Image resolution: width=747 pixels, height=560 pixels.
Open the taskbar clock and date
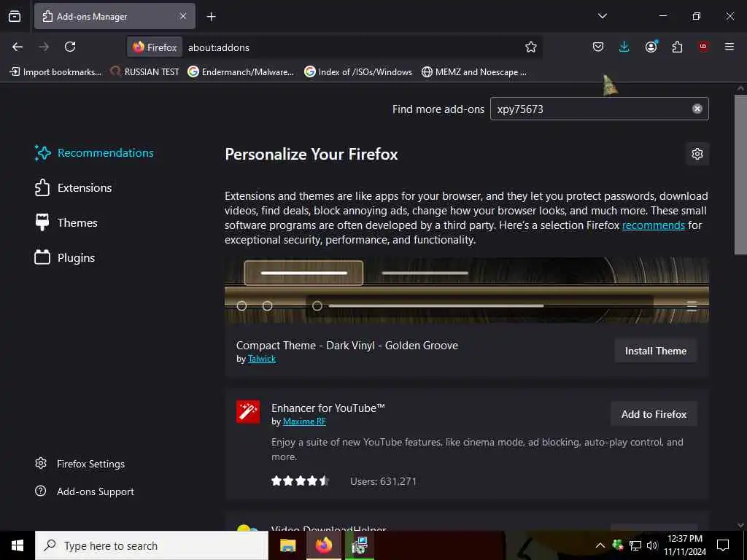(684, 545)
